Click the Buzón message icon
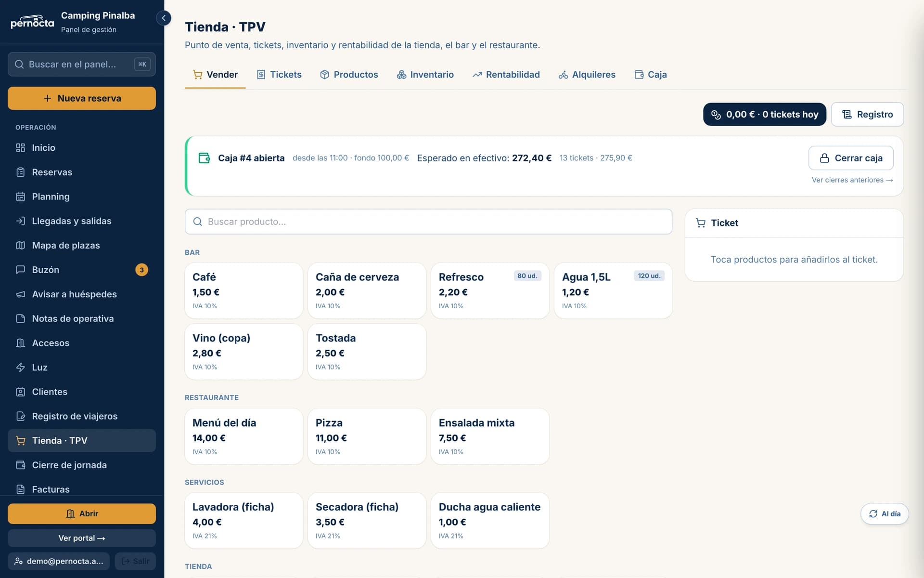The height and width of the screenshot is (578, 924). 20,270
